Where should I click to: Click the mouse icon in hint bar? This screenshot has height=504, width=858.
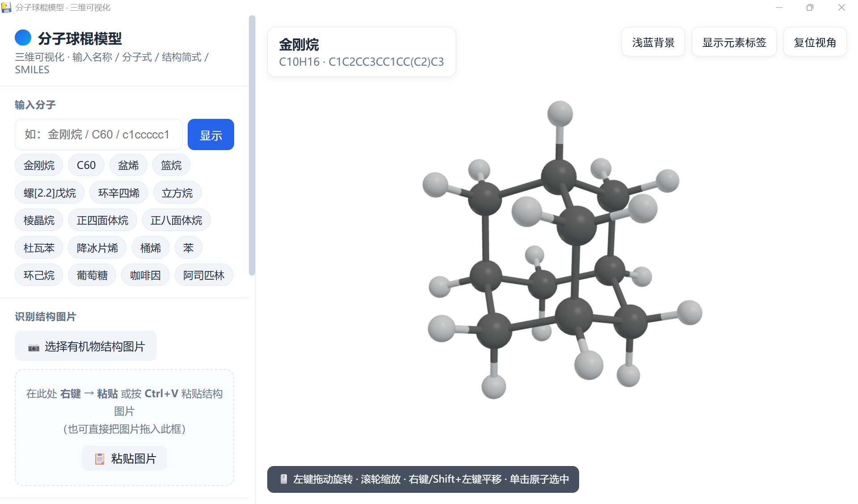coord(283,479)
